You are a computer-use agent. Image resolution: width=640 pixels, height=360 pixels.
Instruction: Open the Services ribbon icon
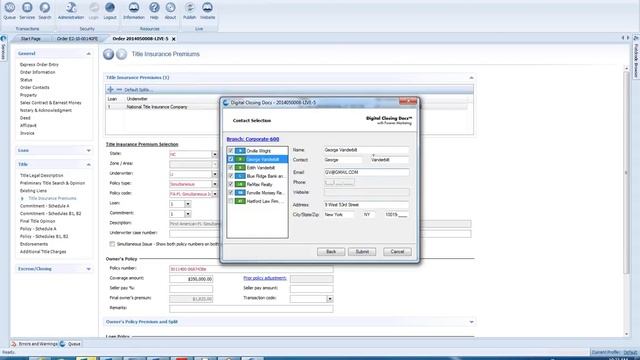coord(27,10)
